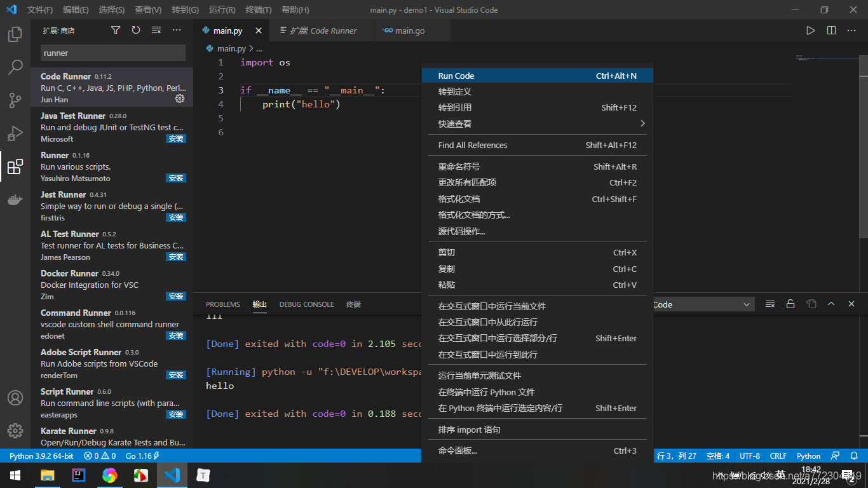Image resolution: width=868 pixels, height=488 pixels.
Task: Install the Java Test Runner extension
Action: [x=176, y=139]
